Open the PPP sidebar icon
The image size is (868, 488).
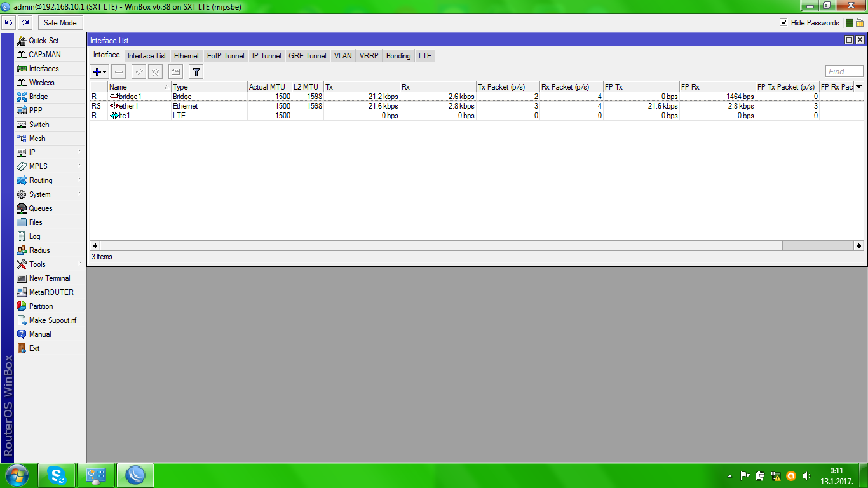tap(22, 111)
